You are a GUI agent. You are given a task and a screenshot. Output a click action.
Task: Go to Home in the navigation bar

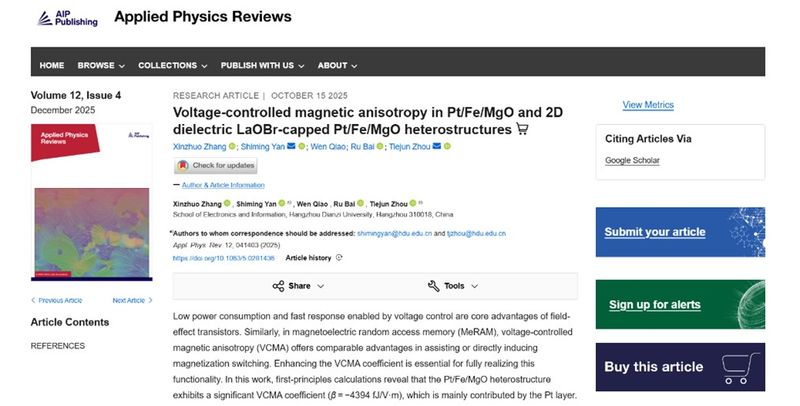click(x=52, y=66)
